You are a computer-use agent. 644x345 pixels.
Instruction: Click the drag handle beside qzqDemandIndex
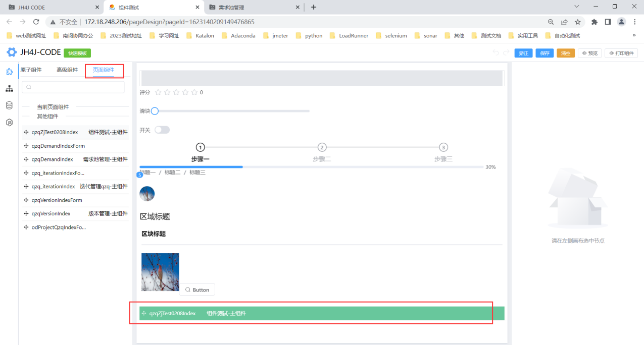click(x=26, y=159)
